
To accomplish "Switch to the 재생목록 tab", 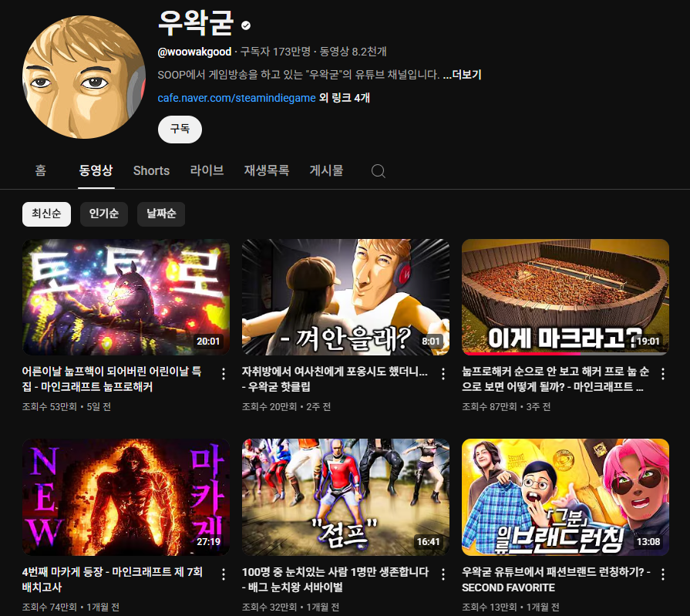I will tap(267, 170).
